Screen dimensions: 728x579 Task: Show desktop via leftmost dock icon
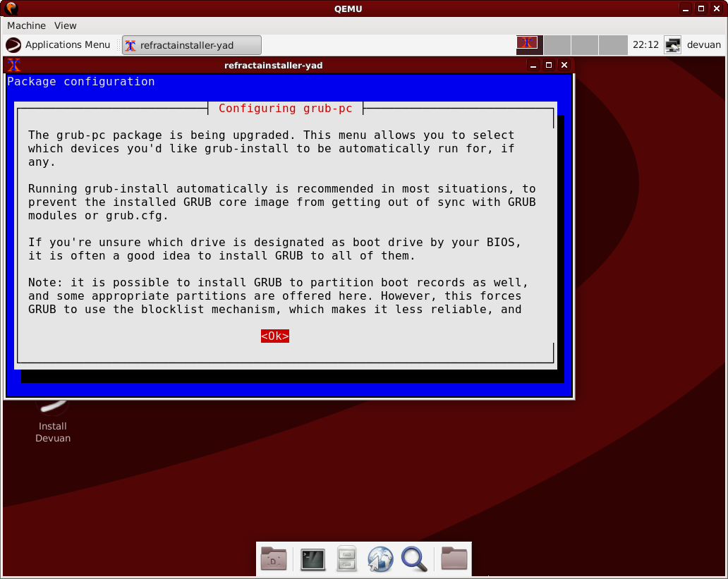coord(274,559)
